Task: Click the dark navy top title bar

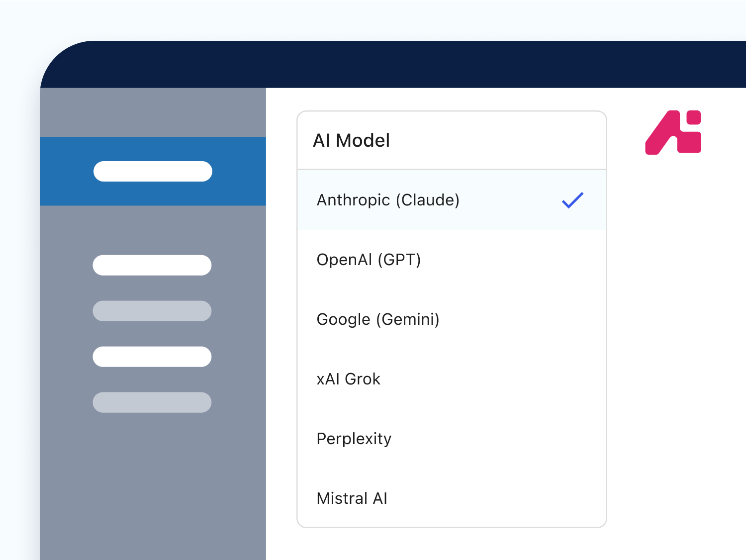Action: click(x=398, y=65)
